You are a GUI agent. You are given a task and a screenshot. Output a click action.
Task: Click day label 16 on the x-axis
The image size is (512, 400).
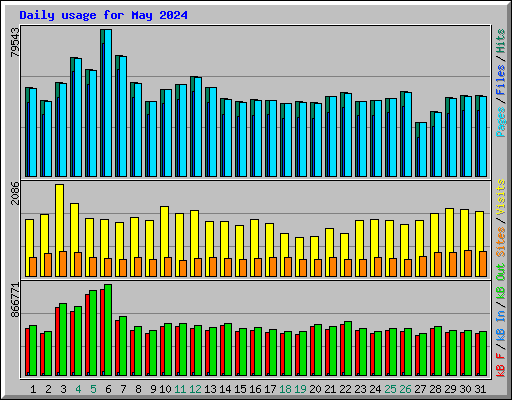pos(255,389)
